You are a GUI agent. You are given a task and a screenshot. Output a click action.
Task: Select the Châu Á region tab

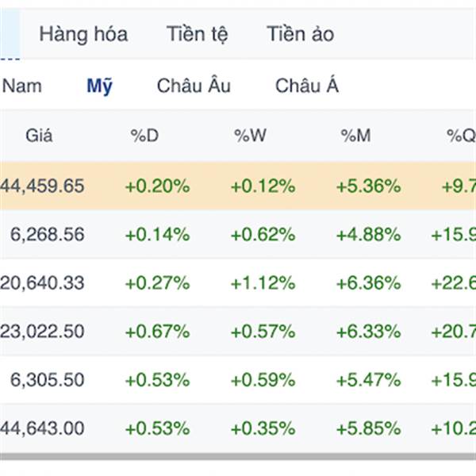[306, 86]
